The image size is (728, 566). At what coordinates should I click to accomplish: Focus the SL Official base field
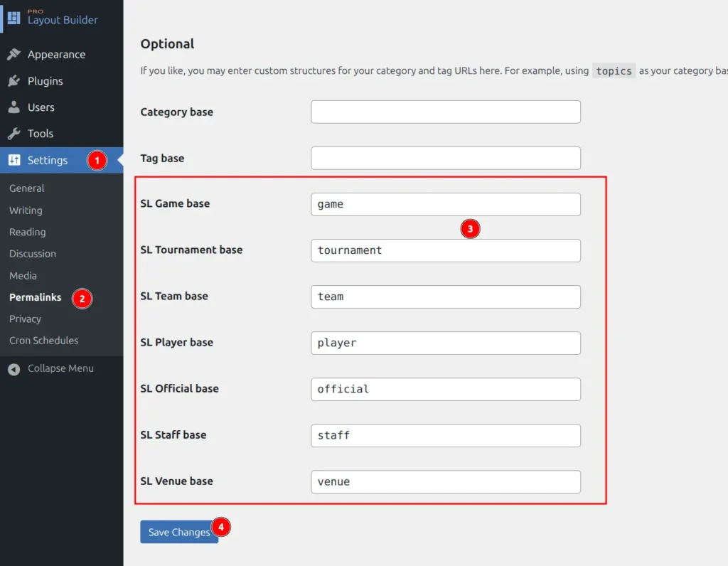(446, 389)
